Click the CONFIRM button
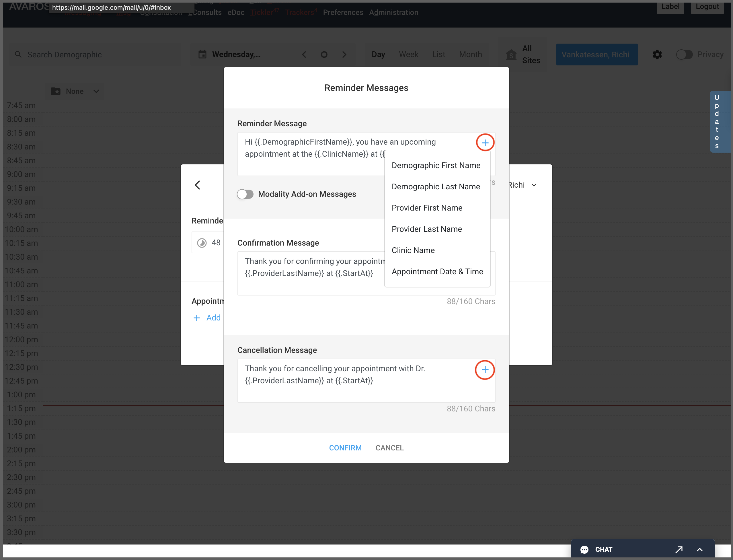 click(345, 448)
